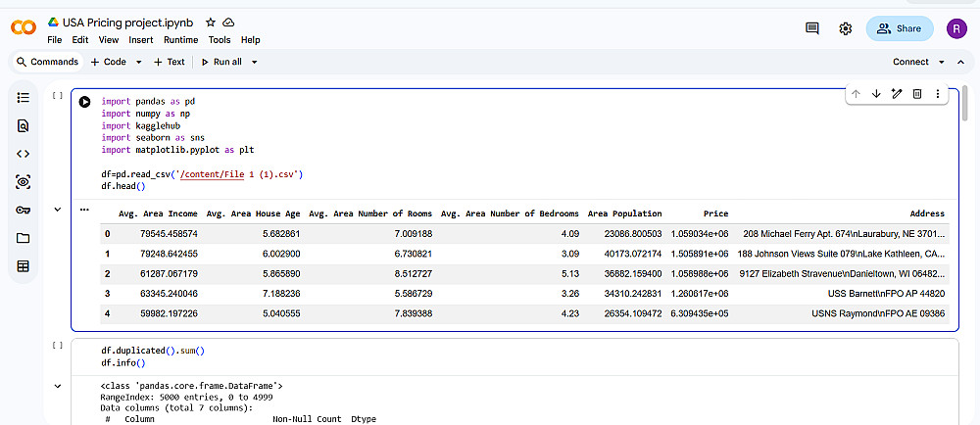This screenshot has height=425, width=980.
Task: Open the table of contents panel
Action: click(x=24, y=97)
